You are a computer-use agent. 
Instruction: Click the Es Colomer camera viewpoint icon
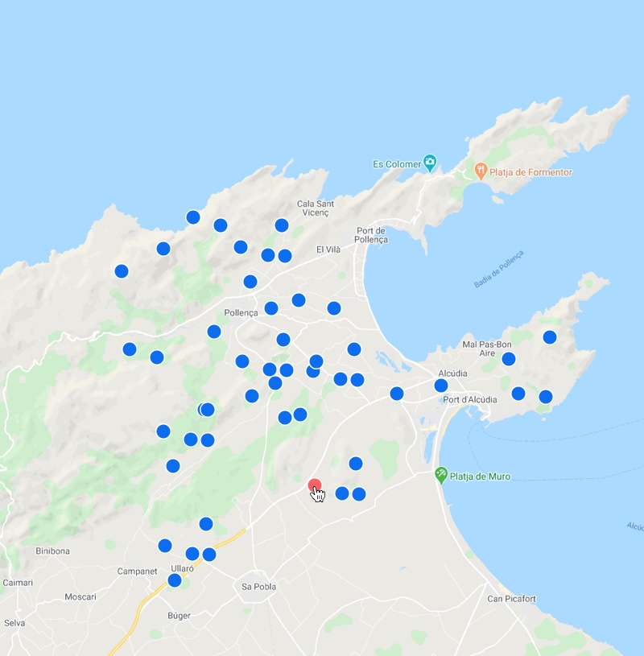(430, 163)
